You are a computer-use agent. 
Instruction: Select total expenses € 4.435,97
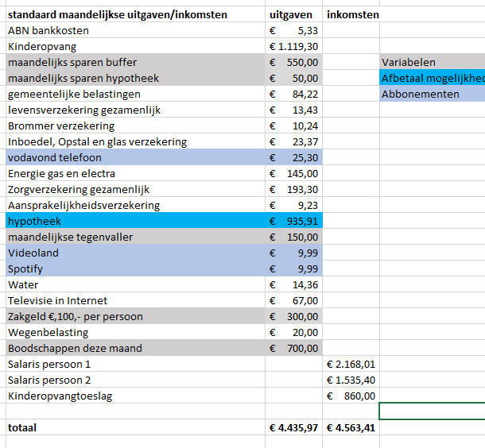(293, 428)
